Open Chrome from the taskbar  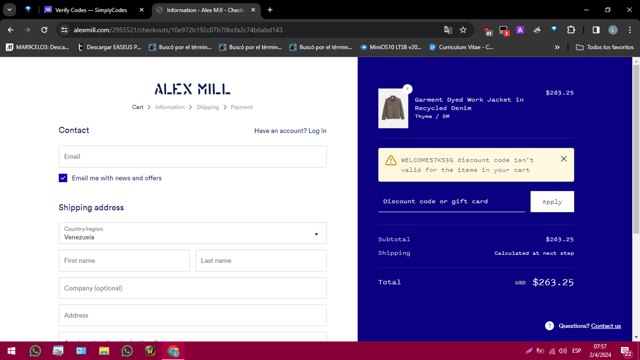(173, 351)
